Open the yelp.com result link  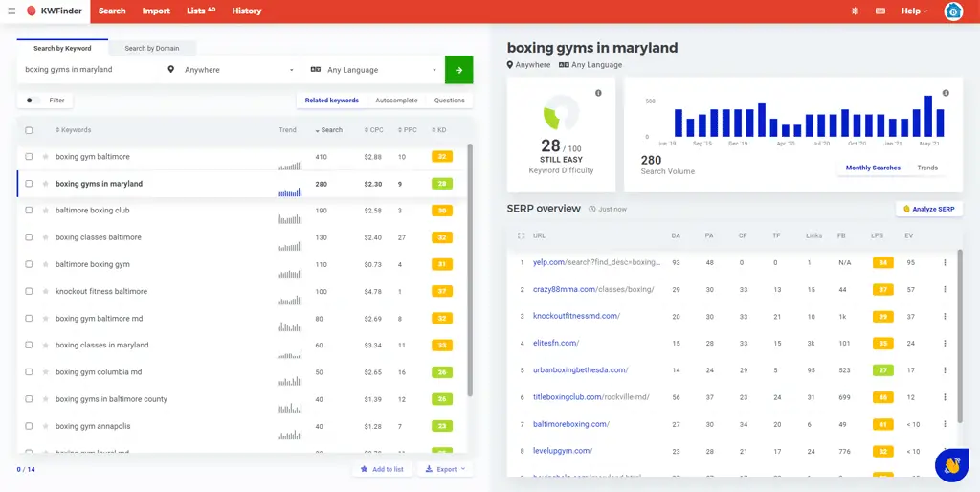coord(596,262)
